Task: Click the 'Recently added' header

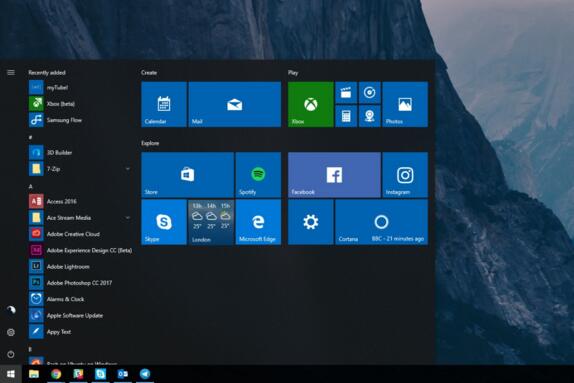Action: pos(47,72)
